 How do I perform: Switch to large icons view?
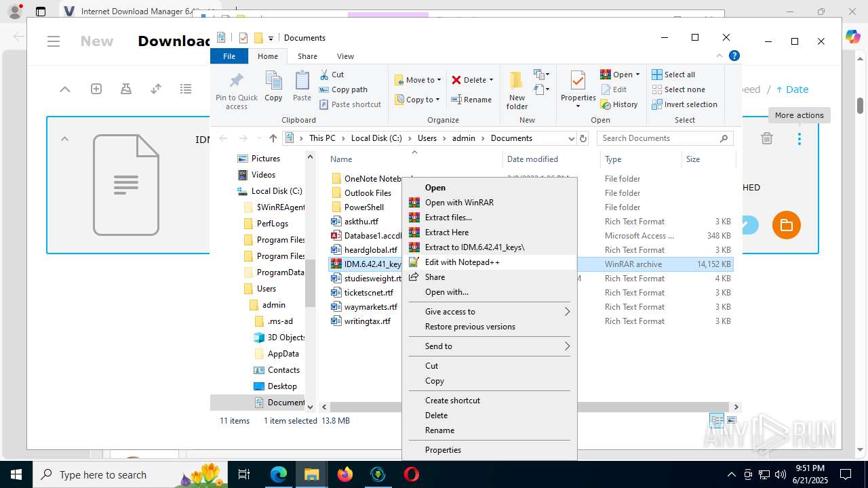coord(732,421)
